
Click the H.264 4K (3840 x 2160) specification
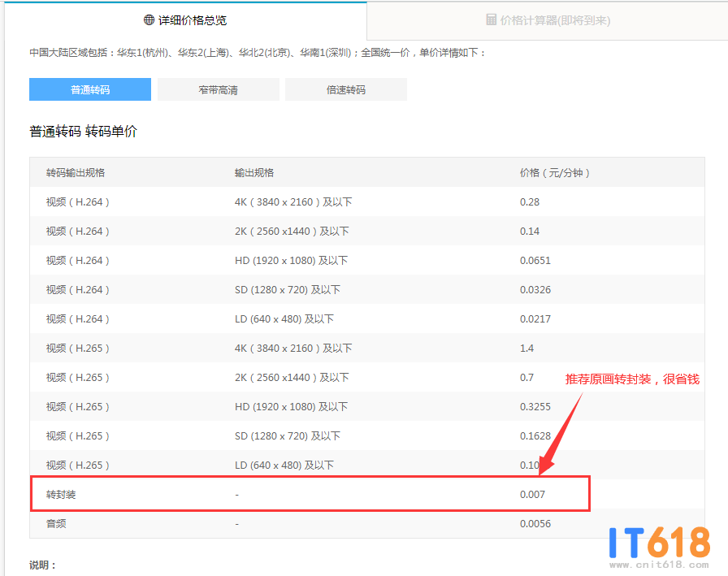[292, 201]
